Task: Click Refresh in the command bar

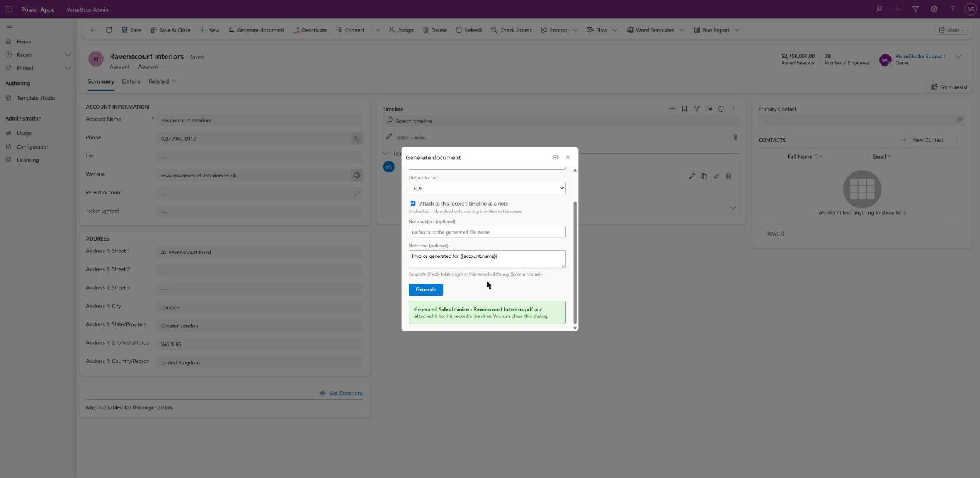Action: 469,30
